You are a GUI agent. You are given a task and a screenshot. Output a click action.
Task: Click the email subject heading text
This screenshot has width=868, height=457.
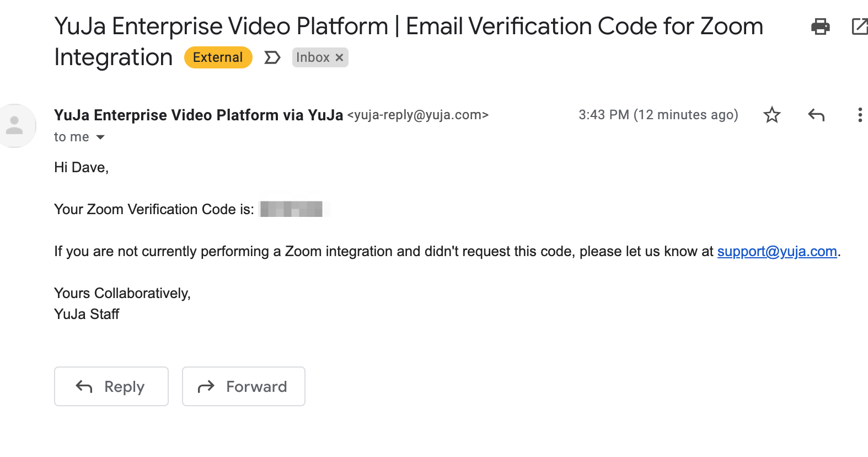[x=409, y=41]
